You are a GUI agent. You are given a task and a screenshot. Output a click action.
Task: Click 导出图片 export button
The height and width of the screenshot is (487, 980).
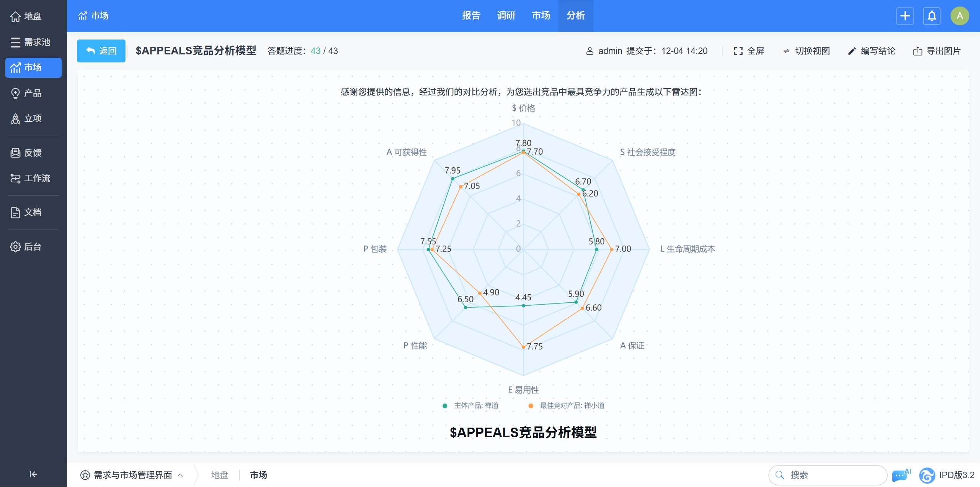(x=937, y=51)
